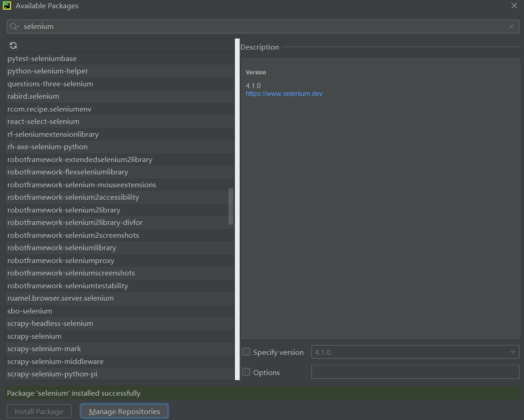Select scrapy-headless-selenium package

click(x=120, y=324)
